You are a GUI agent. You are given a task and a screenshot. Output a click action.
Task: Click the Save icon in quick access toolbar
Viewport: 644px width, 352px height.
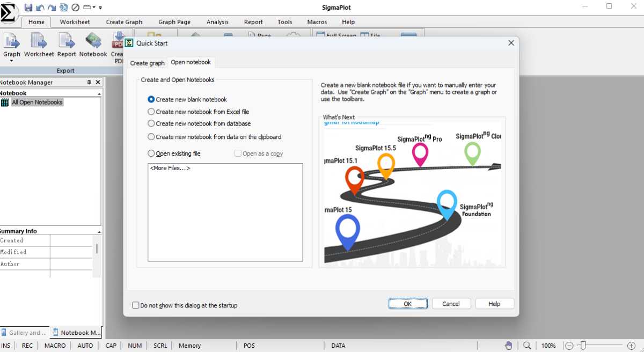(28, 8)
